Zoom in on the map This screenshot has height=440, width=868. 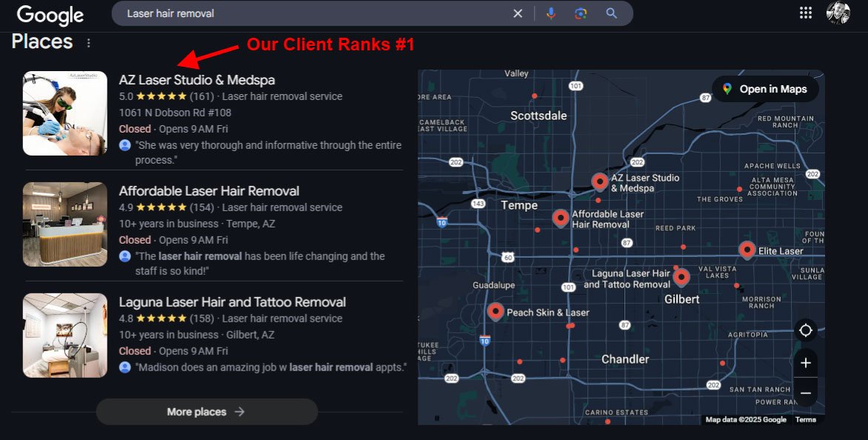[x=806, y=363]
